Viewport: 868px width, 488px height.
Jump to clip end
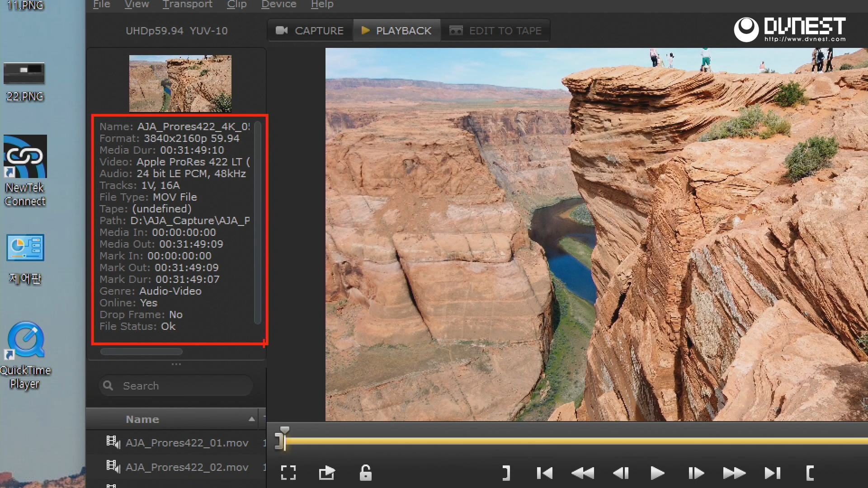(772, 473)
